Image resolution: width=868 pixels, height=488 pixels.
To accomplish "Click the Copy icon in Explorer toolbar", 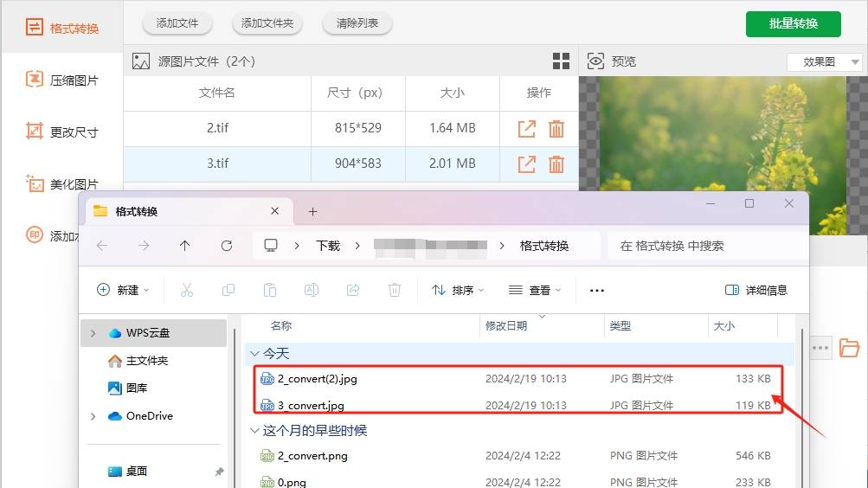I will (228, 290).
